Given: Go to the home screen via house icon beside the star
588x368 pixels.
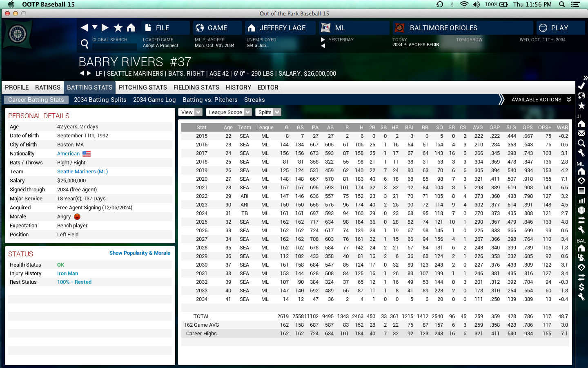Looking at the screenshot, I should coord(131,28).
